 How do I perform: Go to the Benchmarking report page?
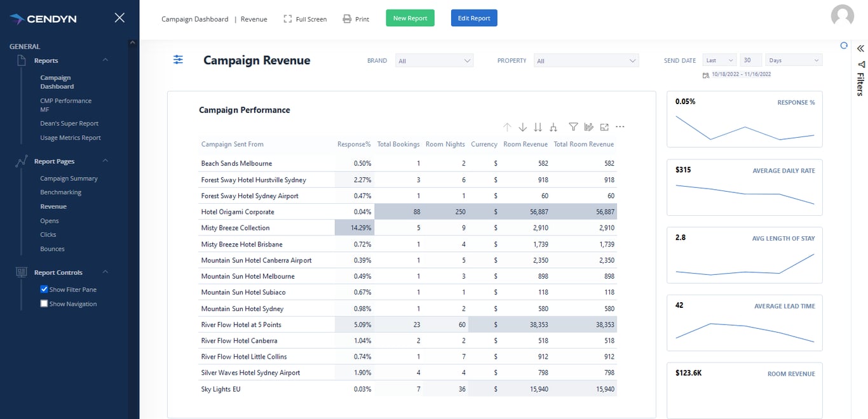[61, 192]
